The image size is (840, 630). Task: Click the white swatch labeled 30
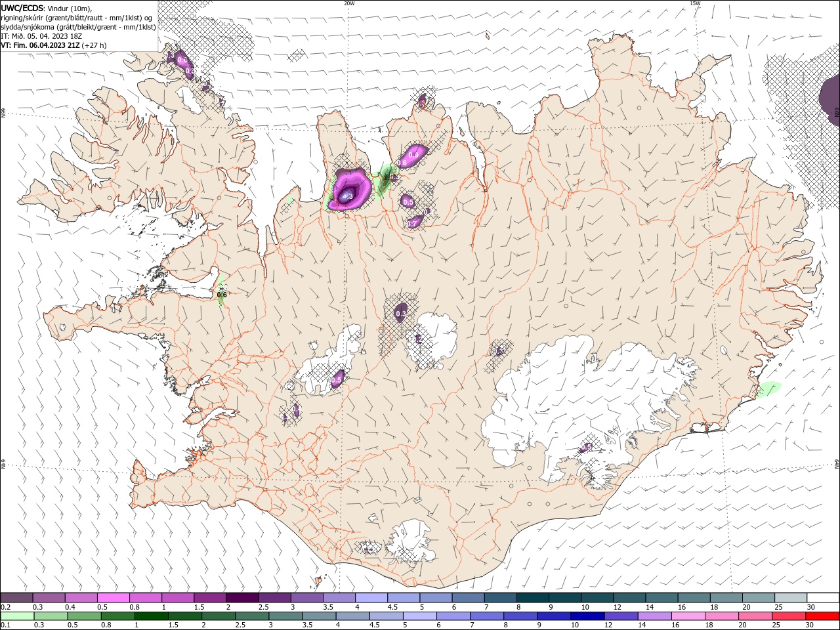(x=823, y=598)
